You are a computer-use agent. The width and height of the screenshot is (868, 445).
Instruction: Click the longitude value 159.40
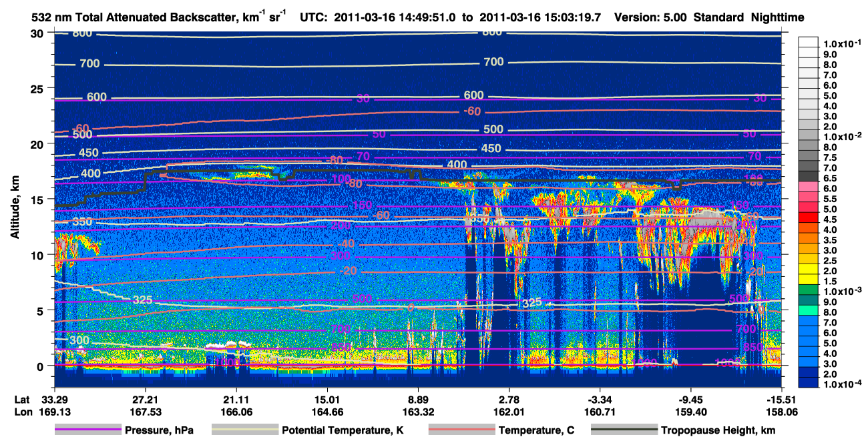(692, 411)
